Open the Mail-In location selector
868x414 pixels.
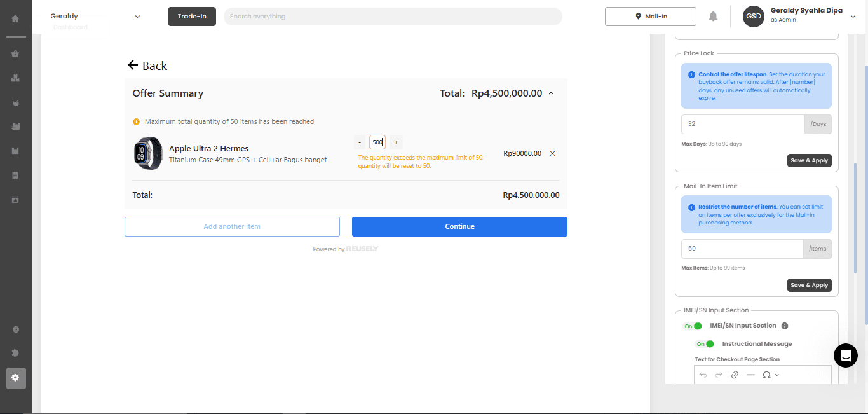(651, 17)
